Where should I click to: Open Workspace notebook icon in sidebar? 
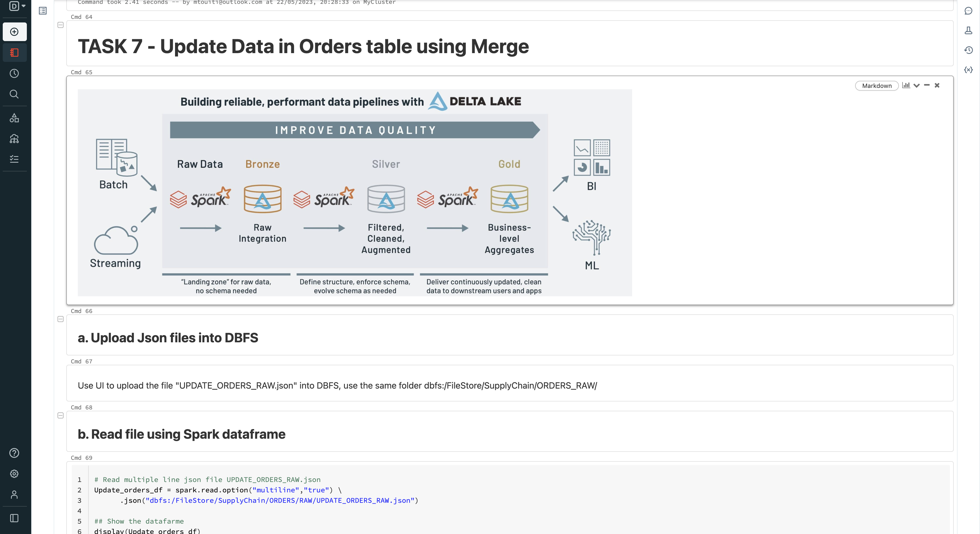coord(15,53)
